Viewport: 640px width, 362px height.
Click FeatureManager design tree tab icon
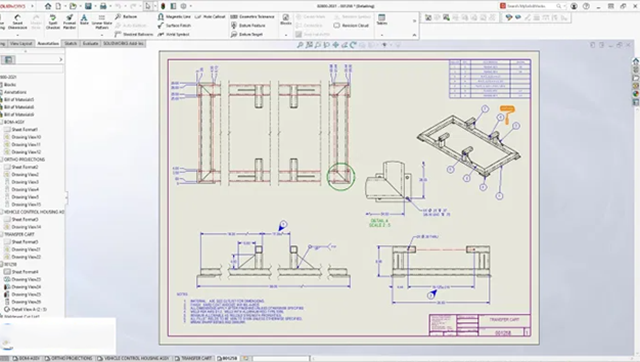[x=8, y=60]
